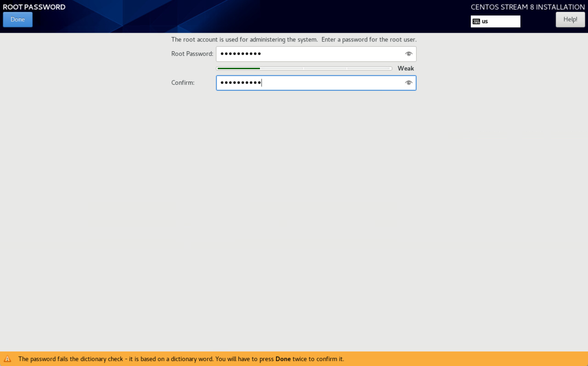Click the Root Password: label

192,54
